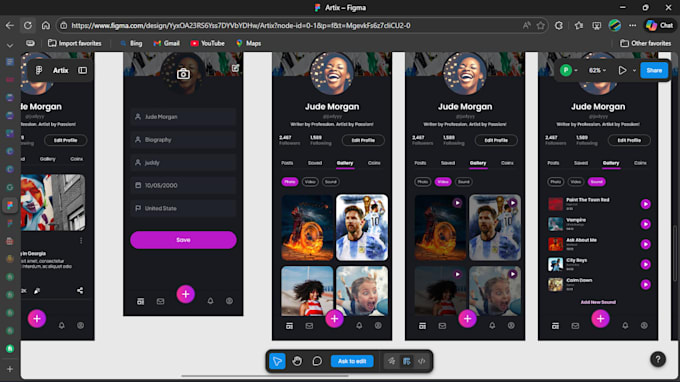The width and height of the screenshot is (680, 382).
Task: Toggle the Figma sidebar panel icon
Action: point(82,70)
